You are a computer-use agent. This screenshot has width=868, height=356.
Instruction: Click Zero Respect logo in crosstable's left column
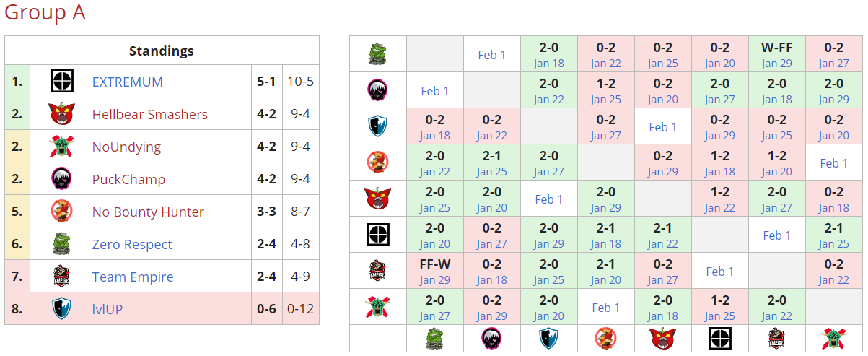point(378,54)
